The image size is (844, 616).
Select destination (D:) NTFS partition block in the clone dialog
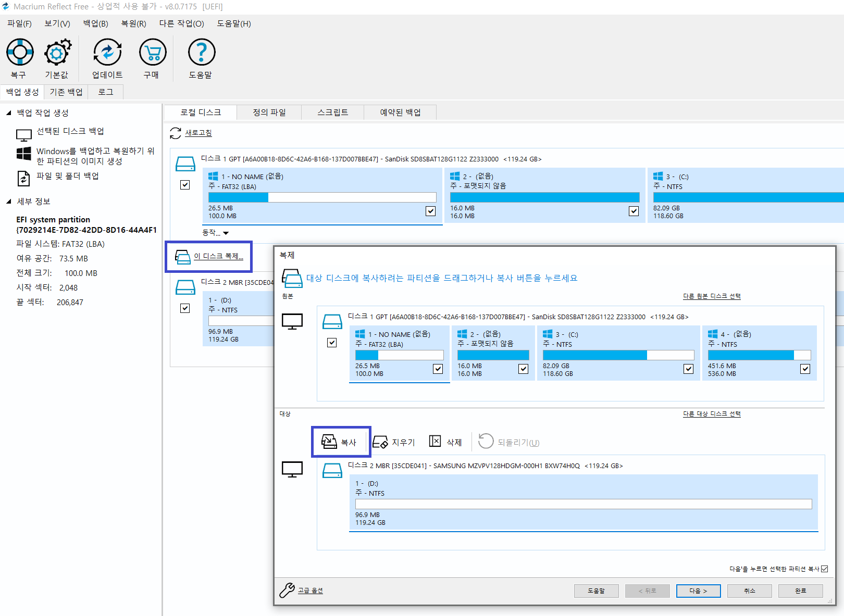pos(584,503)
